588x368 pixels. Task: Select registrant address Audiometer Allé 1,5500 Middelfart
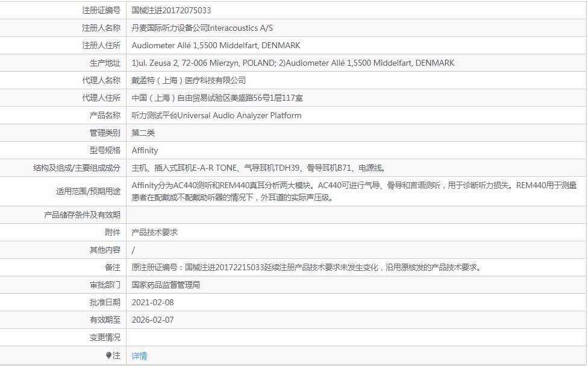point(216,45)
